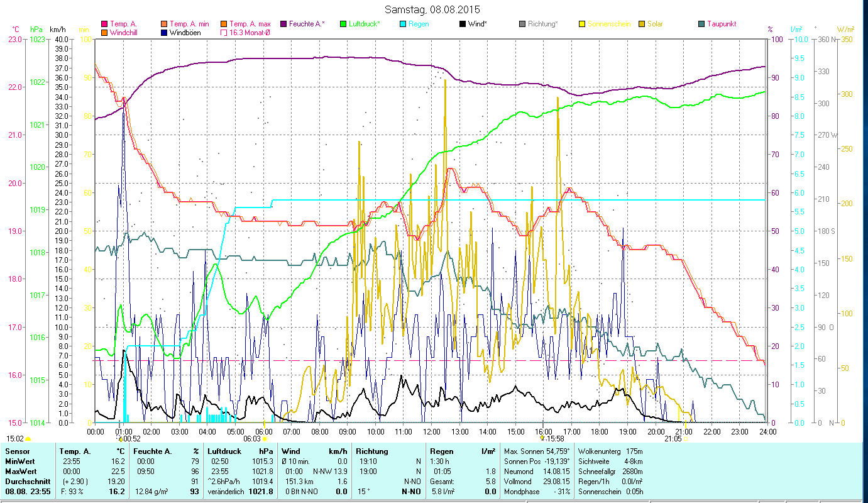The image size is (868, 503).
Task: Click the sunset icon below 21:05
Action: point(685,439)
